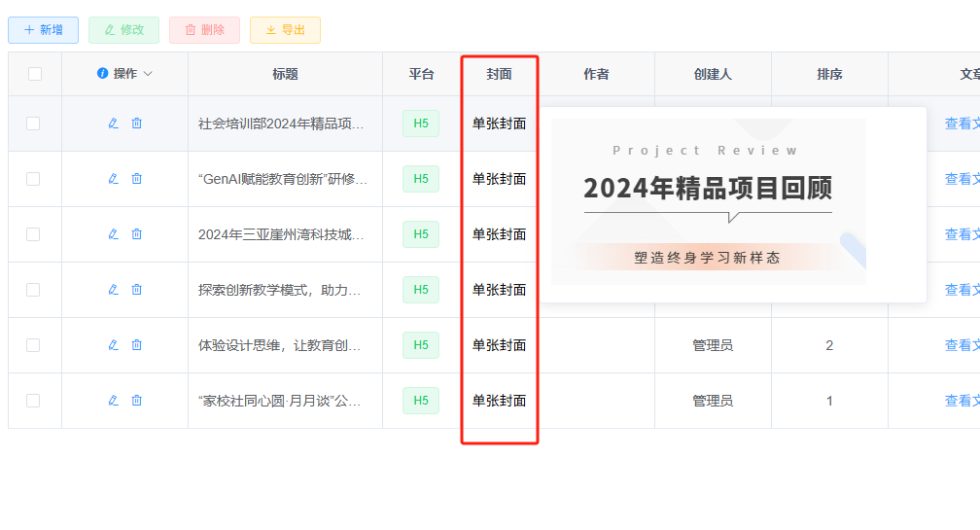Click sort value 1 in 家校社同心圆 row
The image size is (980, 530).
point(829,401)
